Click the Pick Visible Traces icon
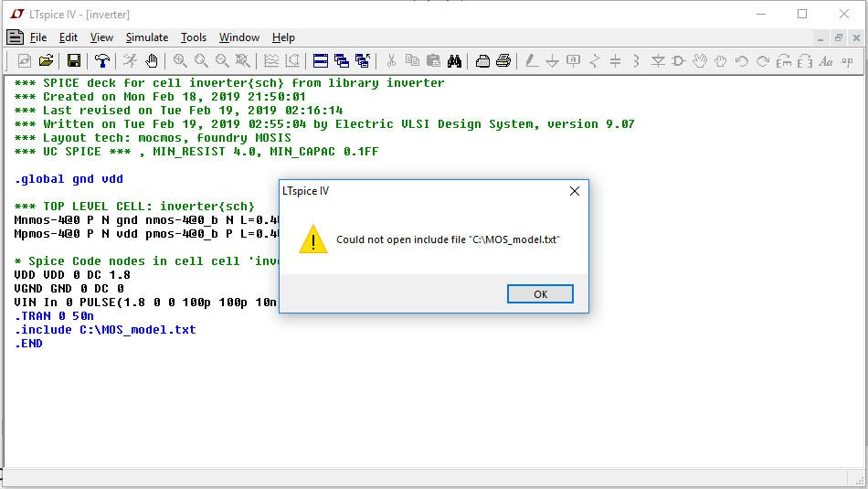This screenshot has height=489, width=868. [x=271, y=61]
